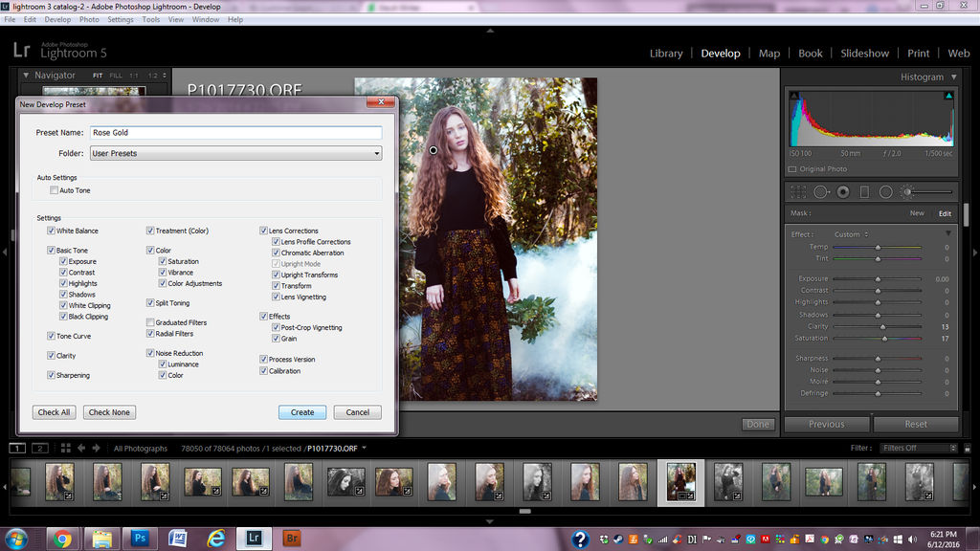The image size is (980, 551).
Task: Select the highlighted filmstrip thumbnail
Action: [680, 482]
